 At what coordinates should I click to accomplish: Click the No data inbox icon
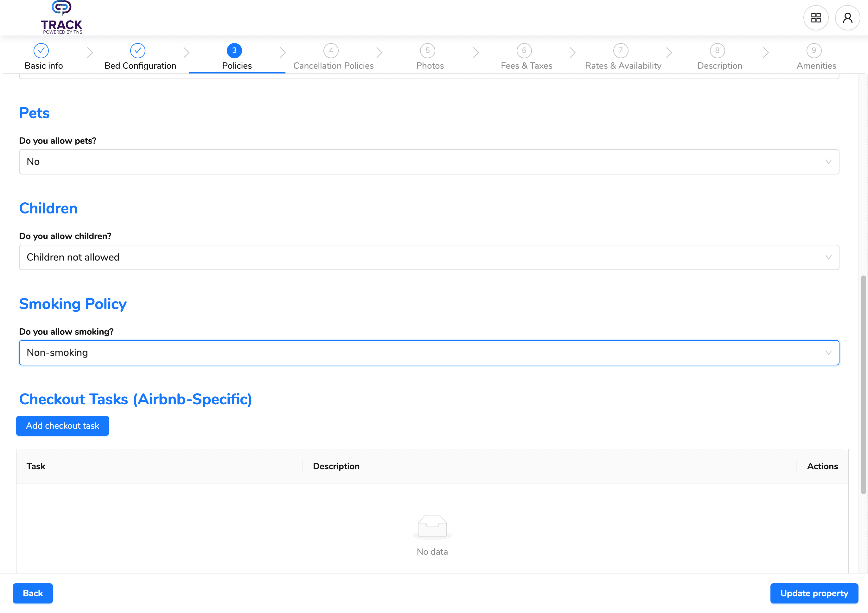[432, 526]
